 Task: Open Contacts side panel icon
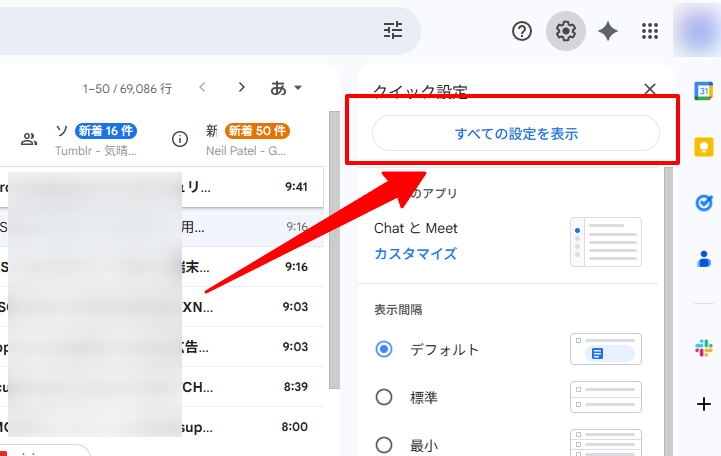704,259
